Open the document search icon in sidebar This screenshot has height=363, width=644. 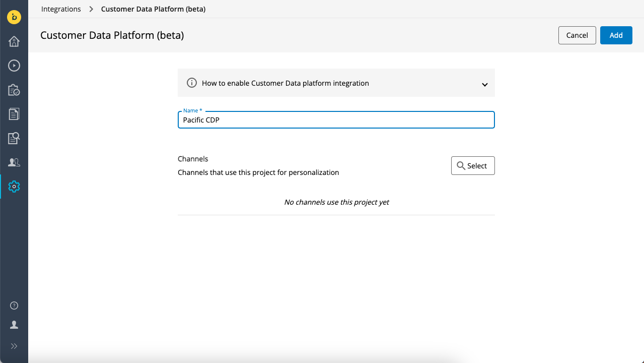pos(14,138)
